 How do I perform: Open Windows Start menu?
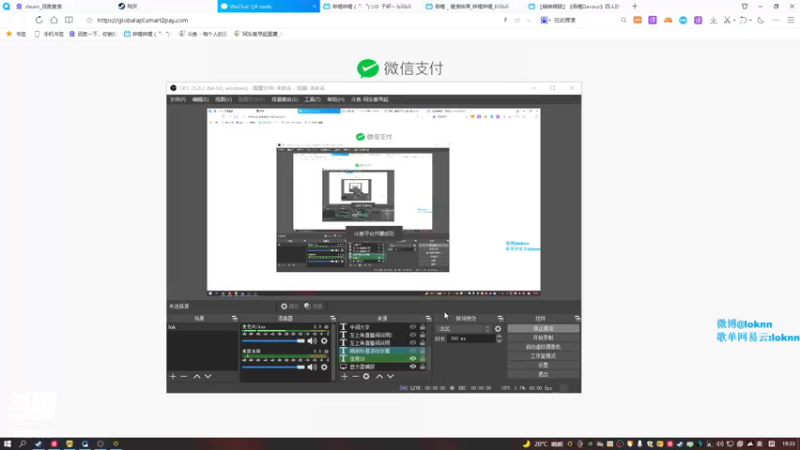click(x=7, y=444)
